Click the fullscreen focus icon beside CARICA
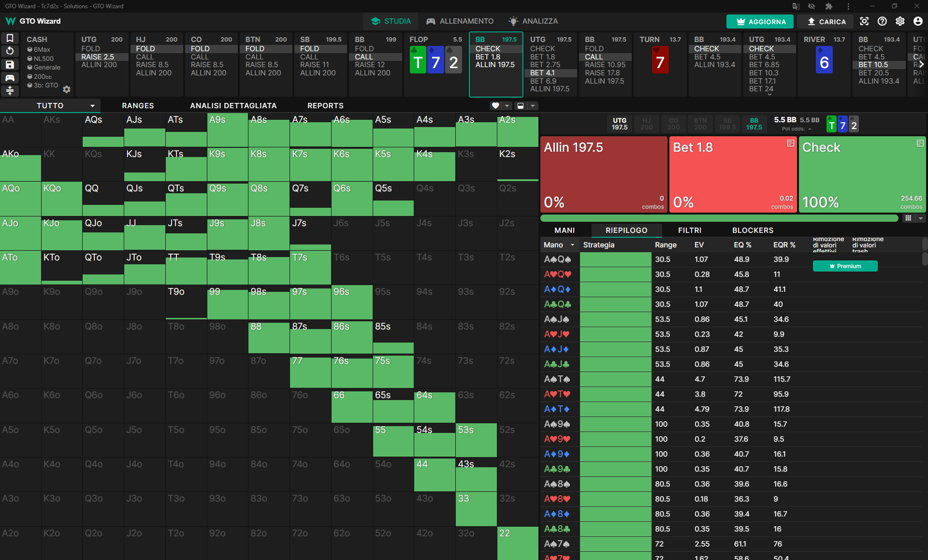Viewport: 928px width, 560px height. (864, 21)
